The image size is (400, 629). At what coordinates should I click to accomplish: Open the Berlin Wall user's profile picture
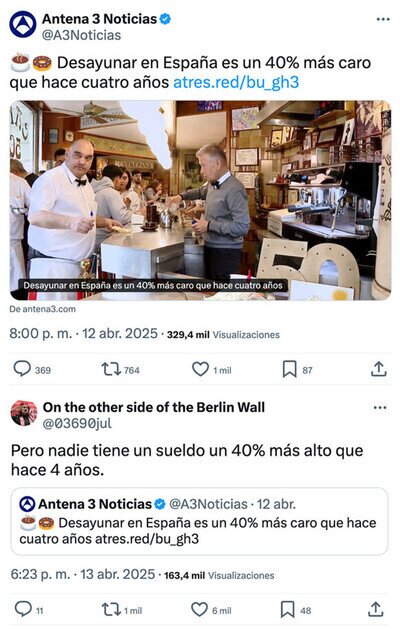[x=24, y=413]
